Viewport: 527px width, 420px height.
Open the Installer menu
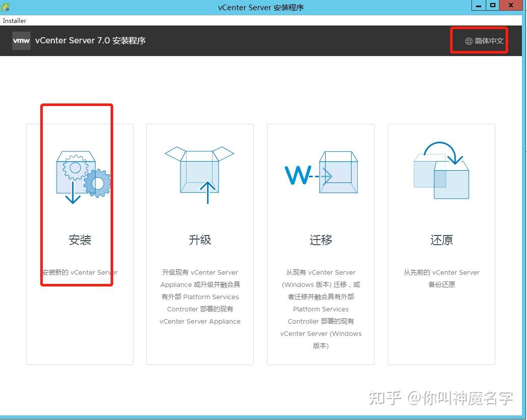coord(14,21)
